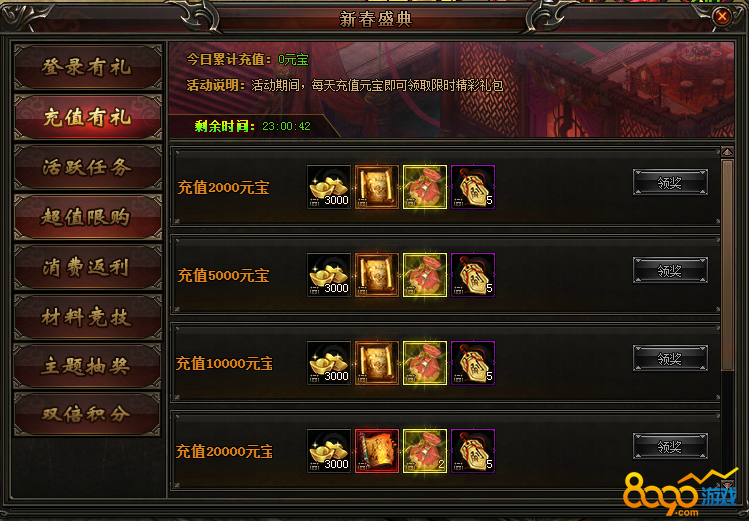The width and height of the screenshot is (749, 521).
Task: Click the red burning scroll icon in 充值20000元宝 row
Action: tap(376, 451)
